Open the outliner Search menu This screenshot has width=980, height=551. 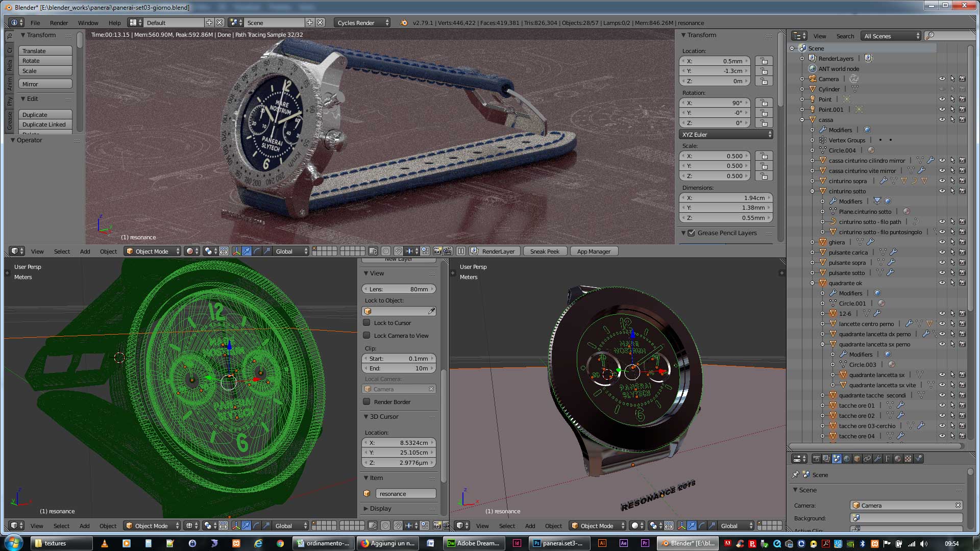[x=845, y=36]
